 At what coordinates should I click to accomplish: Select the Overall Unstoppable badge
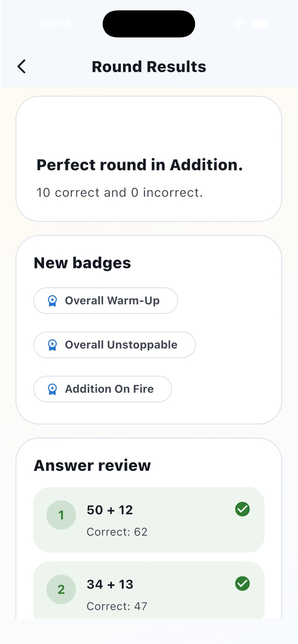pos(114,345)
